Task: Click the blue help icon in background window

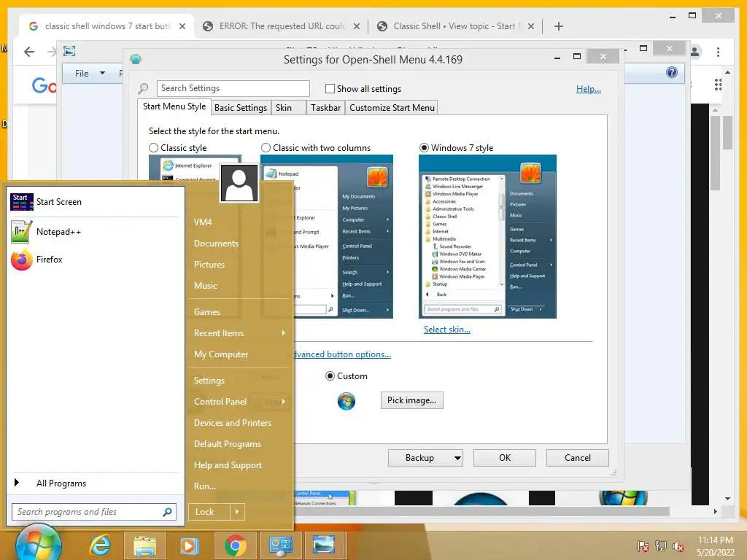Action: [672, 72]
